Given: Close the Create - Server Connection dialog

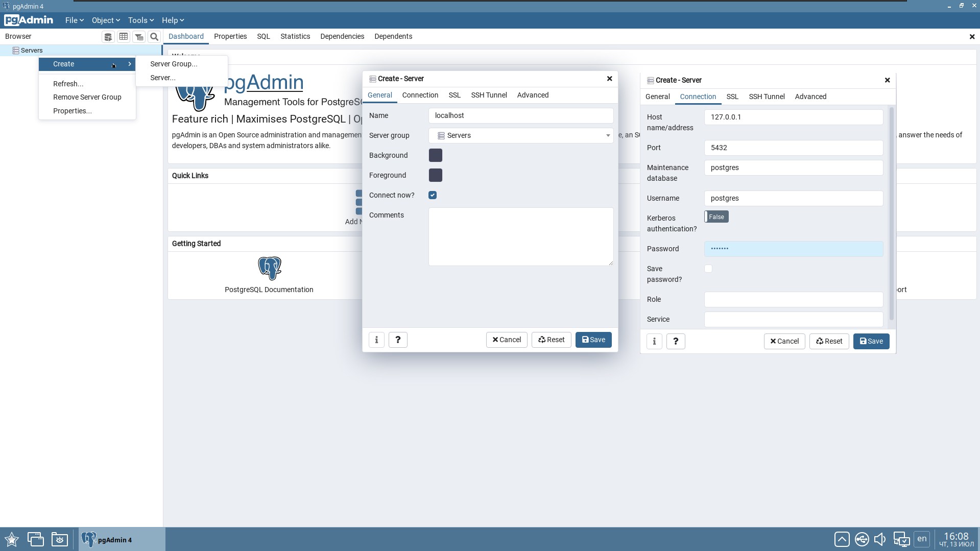Looking at the screenshot, I should [x=887, y=80].
